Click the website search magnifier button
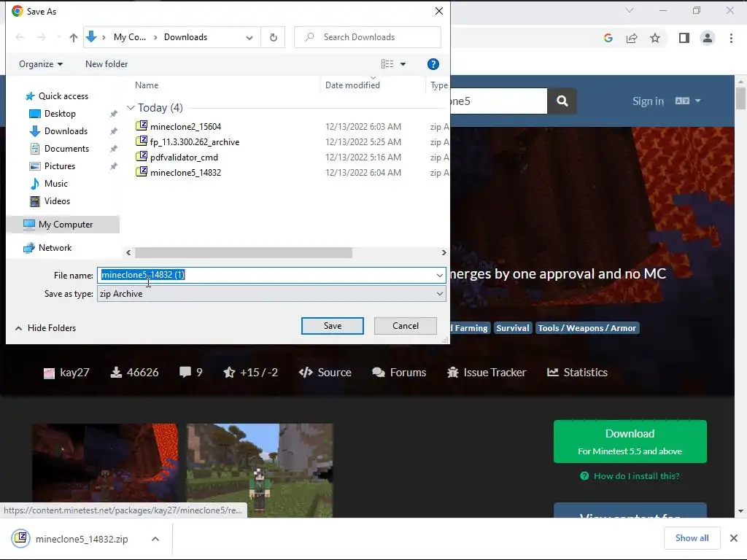Image resolution: width=747 pixels, height=560 pixels. (x=562, y=101)
